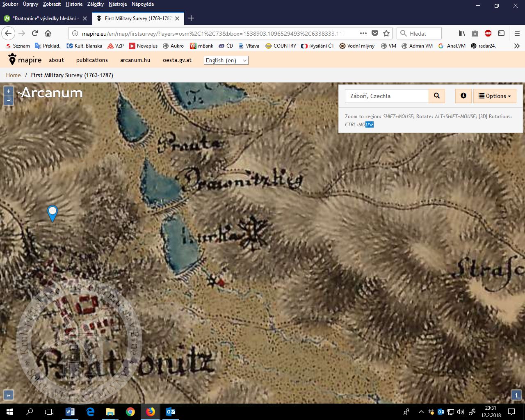Visit arcanum.hu link

(x=135, y=60)
